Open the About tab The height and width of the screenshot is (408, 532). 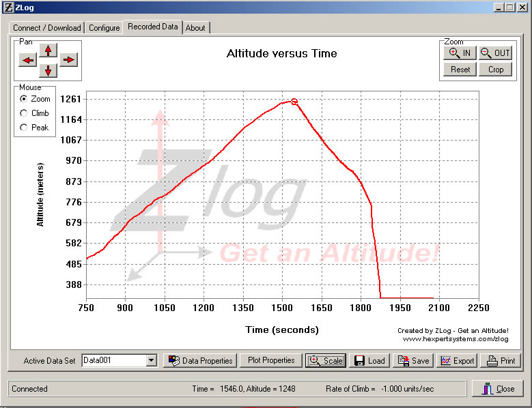[x=195, y=28]
